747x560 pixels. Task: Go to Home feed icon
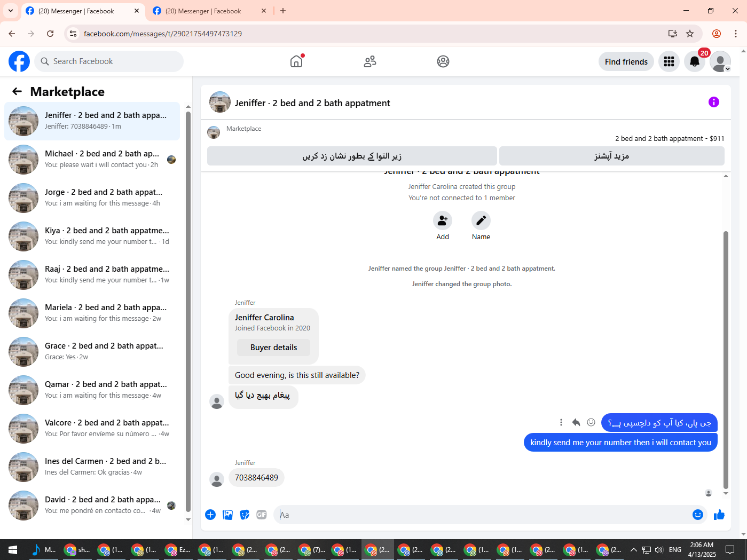point(296,61)
